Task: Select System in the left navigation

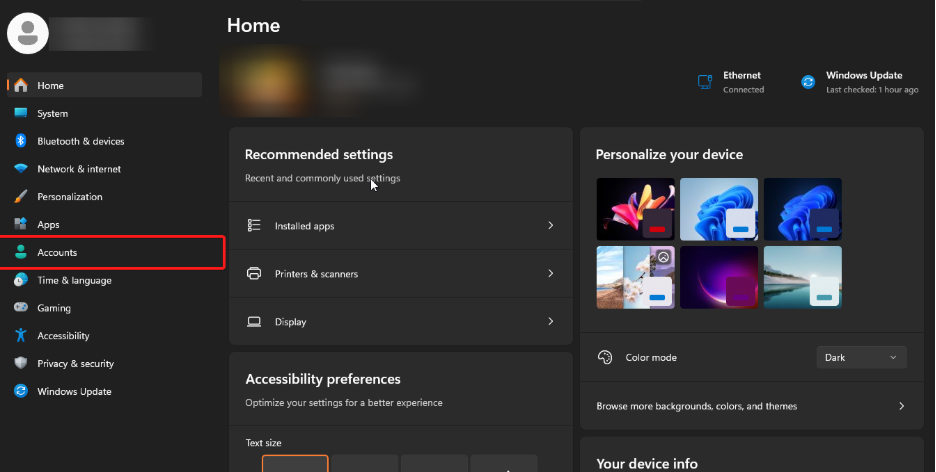Action: click(52, 114)
